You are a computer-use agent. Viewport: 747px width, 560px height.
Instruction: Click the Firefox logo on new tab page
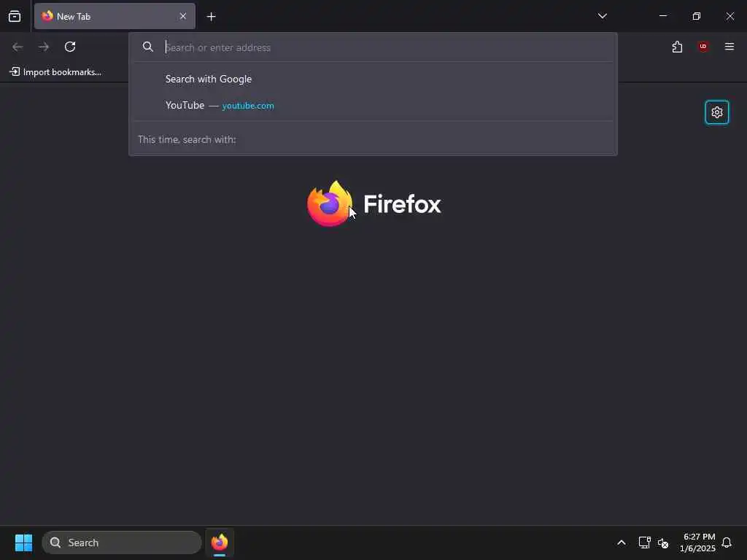tap(374, 204)
